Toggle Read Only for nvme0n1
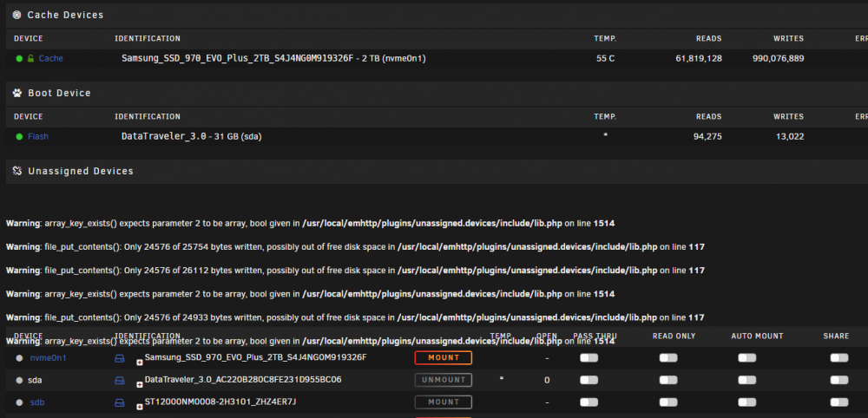Image resolution: width=868 pixels, height=418 pixels. pos(668,358)
